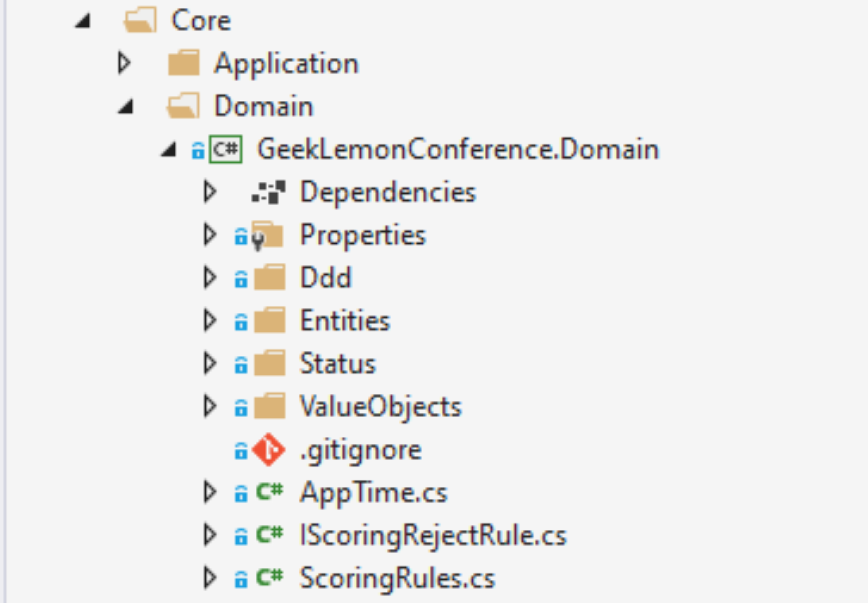The image size is (868, 603).
Task: Click the C# file icon of ScoringRules.cs
Action: click(269, 577)
